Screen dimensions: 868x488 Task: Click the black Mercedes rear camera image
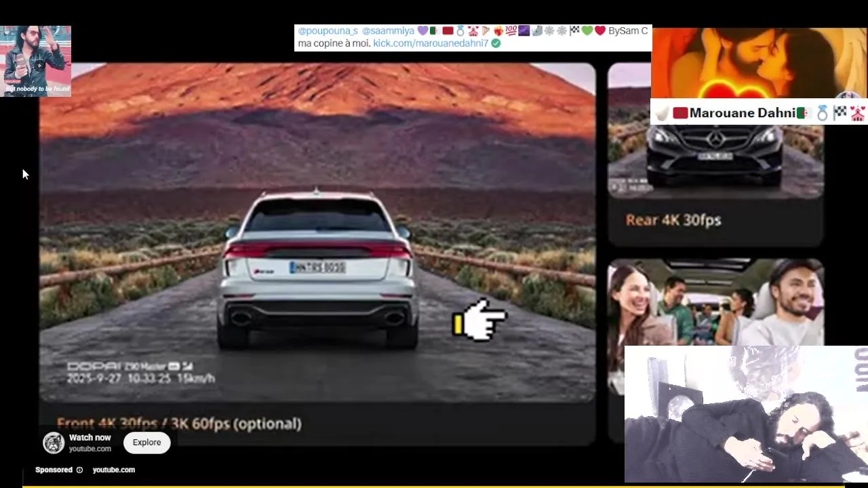[x=715, y=161]
